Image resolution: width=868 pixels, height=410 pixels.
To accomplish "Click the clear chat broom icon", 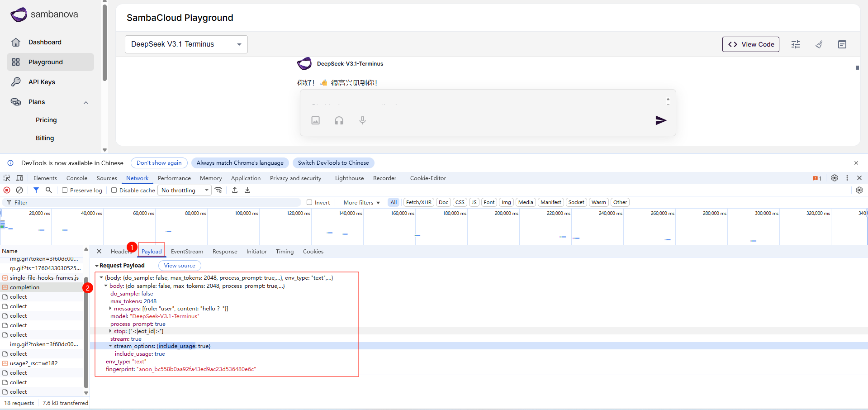I will pyautogui.click(x=819, y=44).
